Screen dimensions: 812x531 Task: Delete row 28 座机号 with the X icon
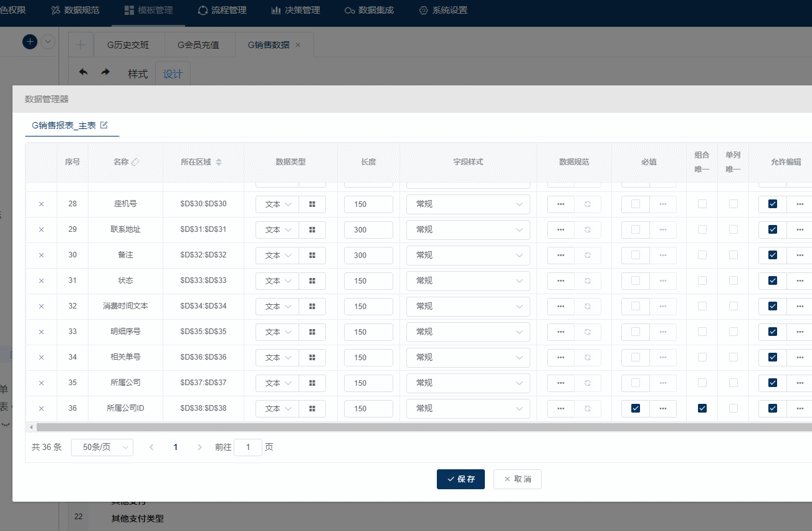click(x=41, y=204)
